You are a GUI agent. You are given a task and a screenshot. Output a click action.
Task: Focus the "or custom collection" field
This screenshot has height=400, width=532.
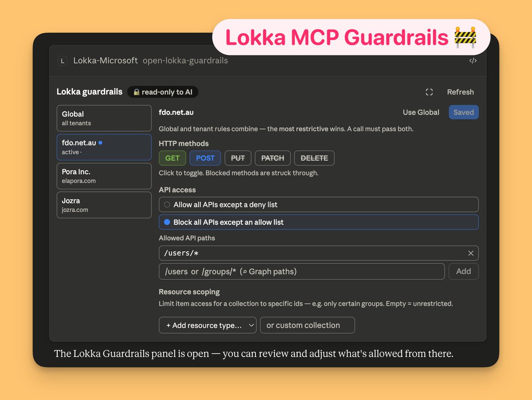(x=308, y=325)
